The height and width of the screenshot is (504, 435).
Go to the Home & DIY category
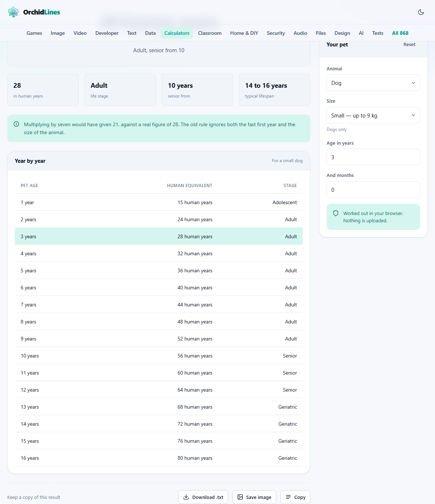click(x=244, y=33)
